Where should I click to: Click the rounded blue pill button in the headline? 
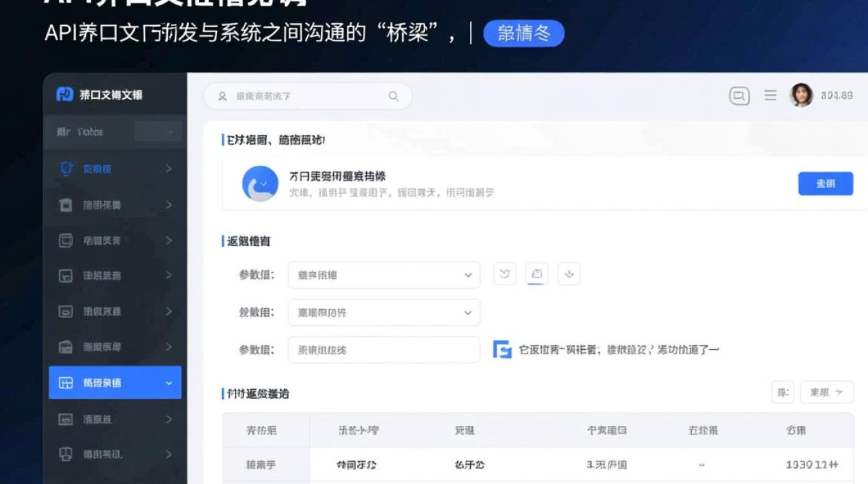coord(524,34)
